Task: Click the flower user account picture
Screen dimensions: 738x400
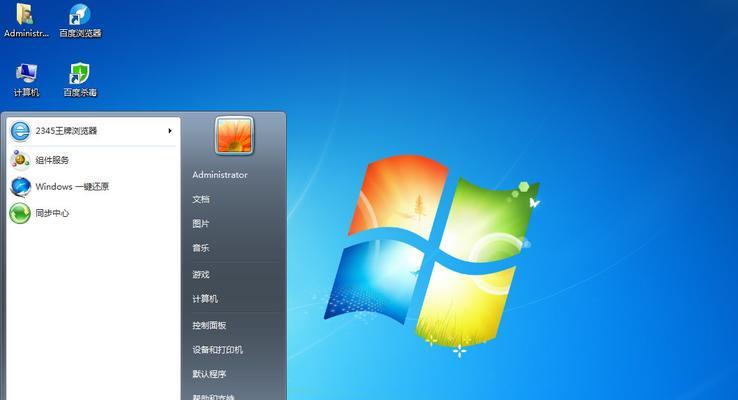Action: pos(234,136)
